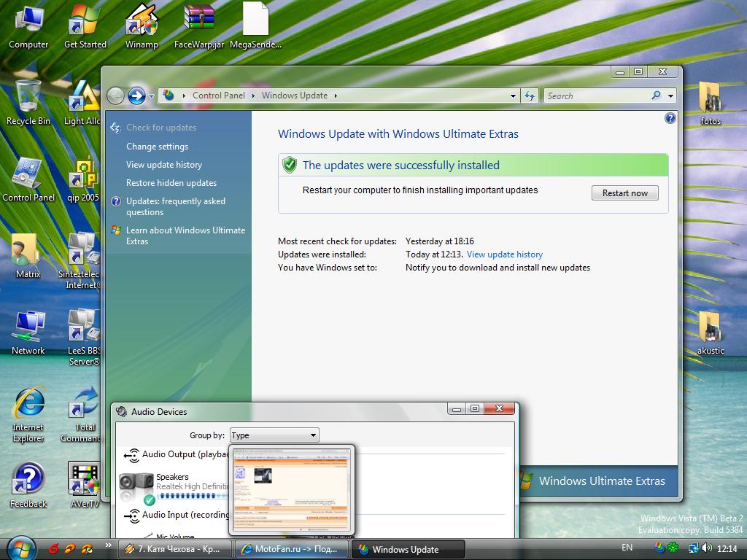This screenshot has height=560, width=747.
Task: Go back with the Back arrow button
Action: pyautogui.click(x=115, y=96)
